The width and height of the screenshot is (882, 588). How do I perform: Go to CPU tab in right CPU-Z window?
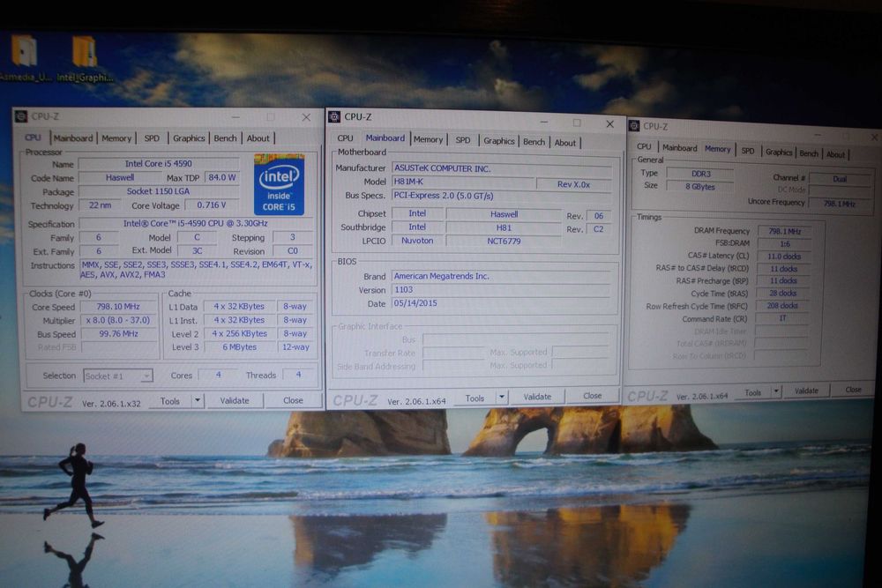644,146
